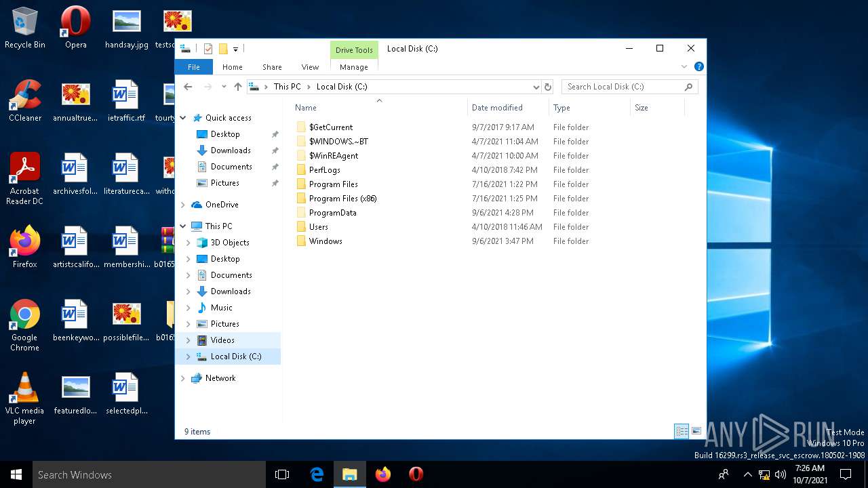Open Downloads under Quick access
The image size is (868, 488).
(x=231, y=150)
